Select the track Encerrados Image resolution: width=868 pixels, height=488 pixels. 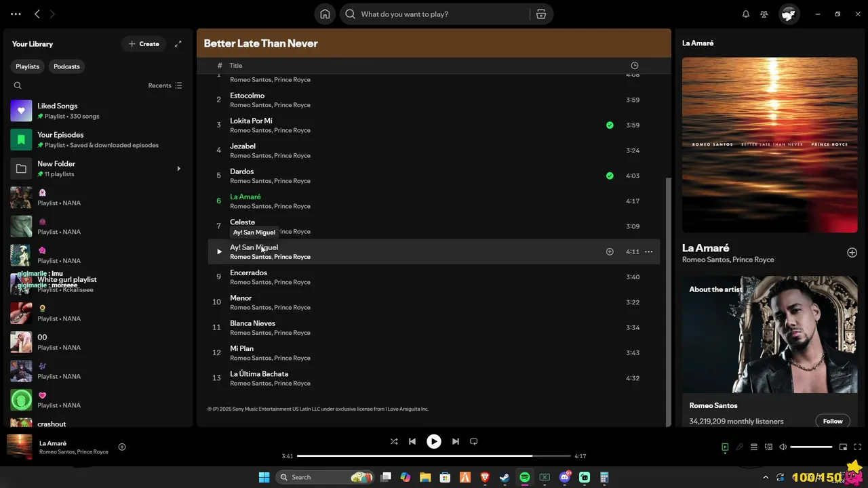[x=433, y=277]
